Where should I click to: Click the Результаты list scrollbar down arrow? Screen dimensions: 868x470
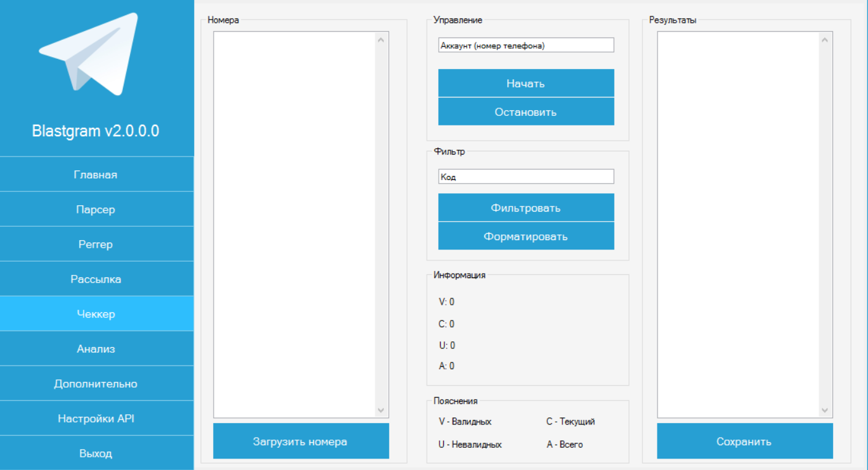point(825,410)
